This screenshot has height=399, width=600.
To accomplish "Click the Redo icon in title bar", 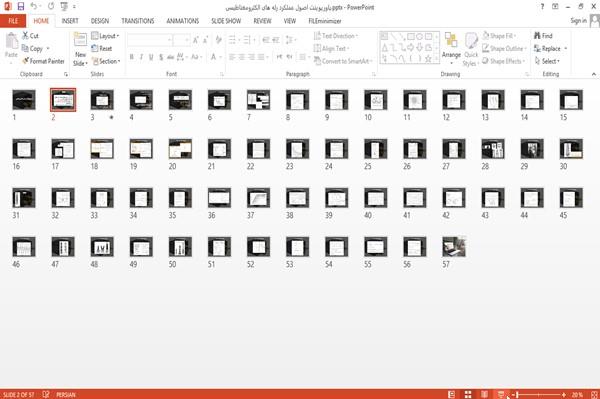I will [x=51, y=6].
